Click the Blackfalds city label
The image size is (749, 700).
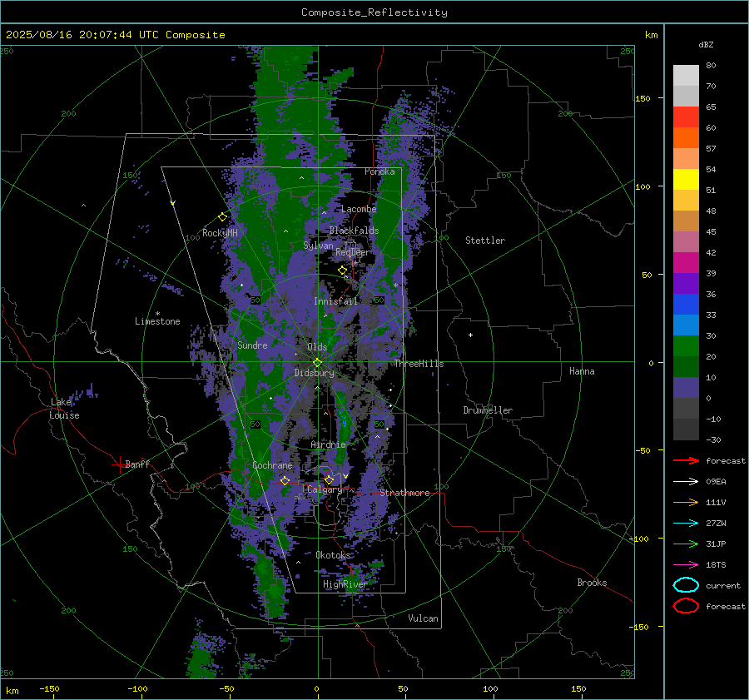point(354,231)
